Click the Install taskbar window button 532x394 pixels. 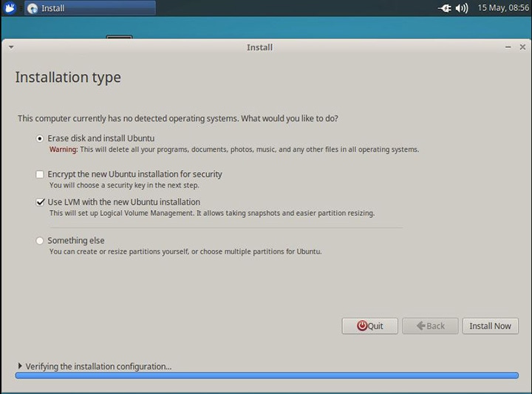click(90, 8)
